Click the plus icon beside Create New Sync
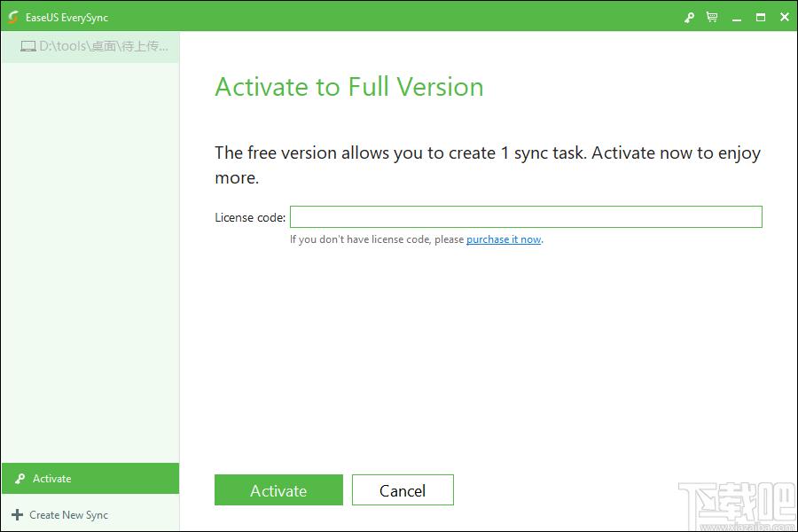Image resolution: width=798 pixels, height=532 pixels. (17, 514)
